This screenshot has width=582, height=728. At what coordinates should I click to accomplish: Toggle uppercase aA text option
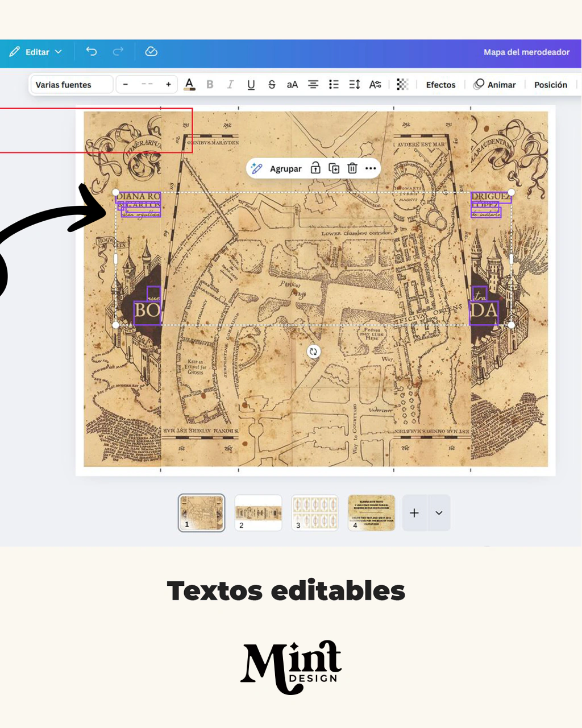click(292, 85)
